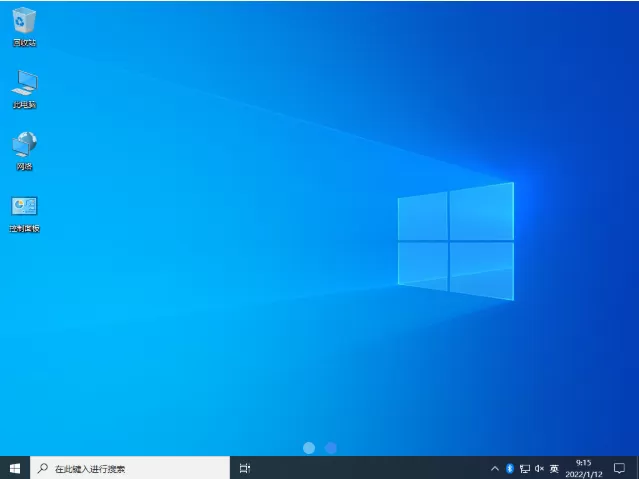Click the taskbar search box
Image resolution: width=639 pixels, height=479 pixels.
click(130, 468)
